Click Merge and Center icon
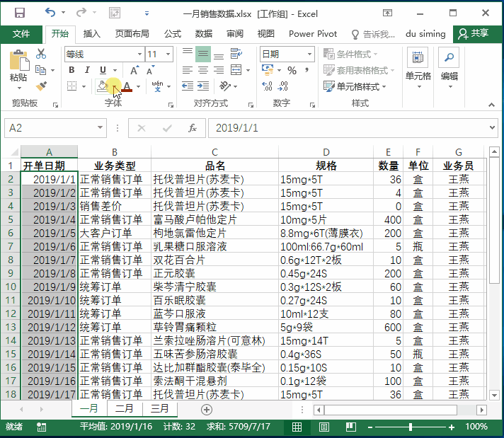 tap(236, 70)
